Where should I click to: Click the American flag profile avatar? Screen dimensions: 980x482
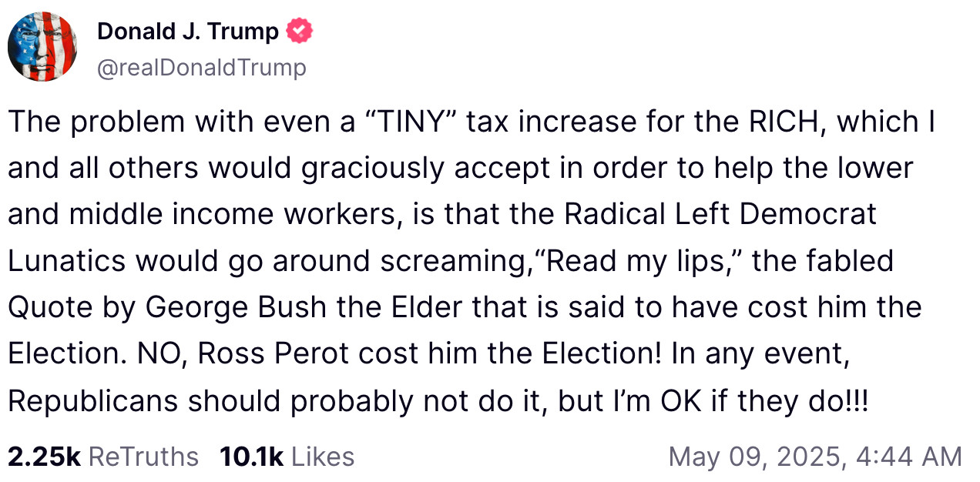(x=42, y=48)
